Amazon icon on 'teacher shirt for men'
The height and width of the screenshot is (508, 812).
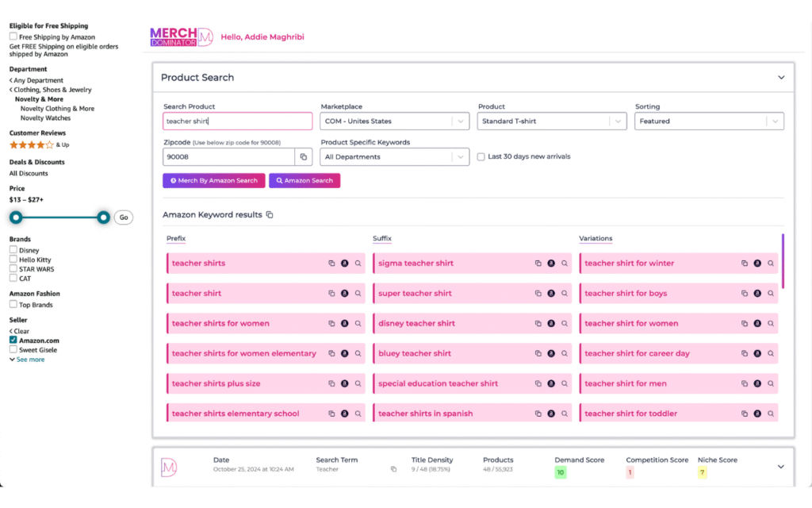pyautogui.click(x=757, y=383)
